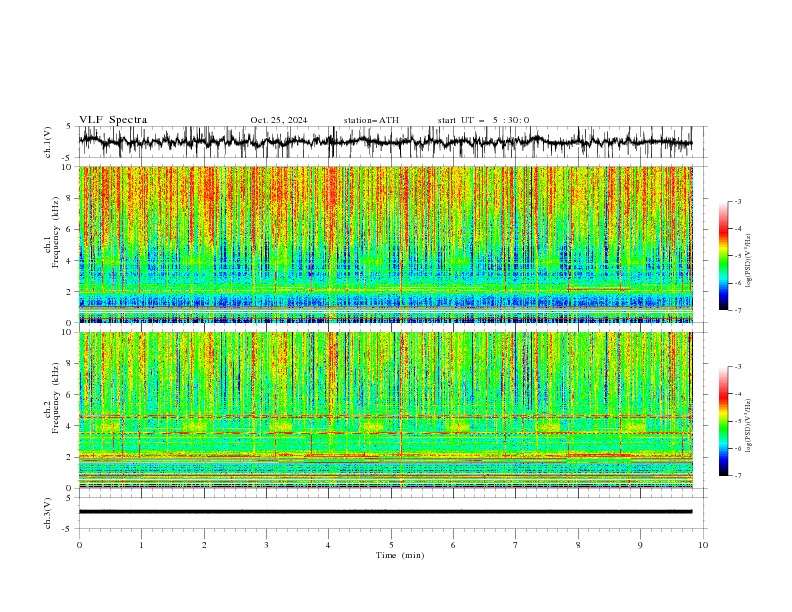This screenshot has width=792, height=612.
Task: Click the '-3' label on upper colorbar
Action: pyautogui.click(x=738, y=201)
